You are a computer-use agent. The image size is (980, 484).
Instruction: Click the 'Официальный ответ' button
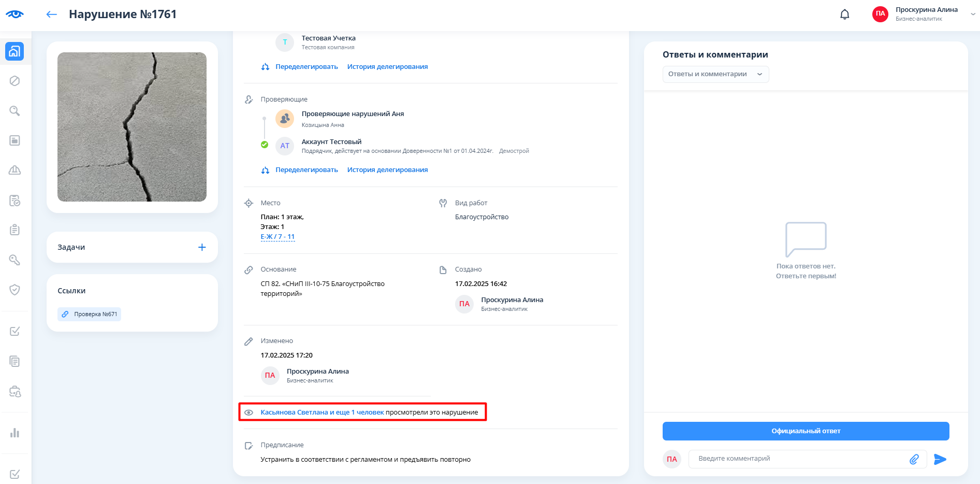tap(806, 431)
